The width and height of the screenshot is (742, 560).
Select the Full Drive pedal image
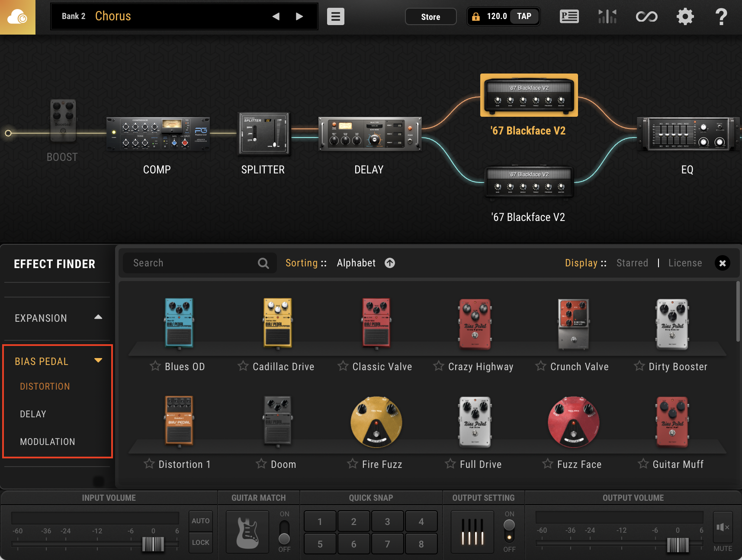475,422
